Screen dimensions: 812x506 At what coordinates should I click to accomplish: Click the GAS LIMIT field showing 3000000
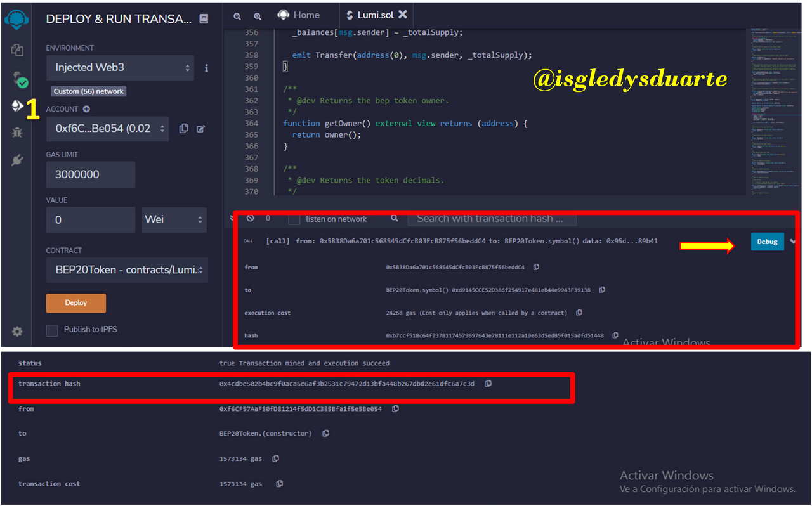91,174
